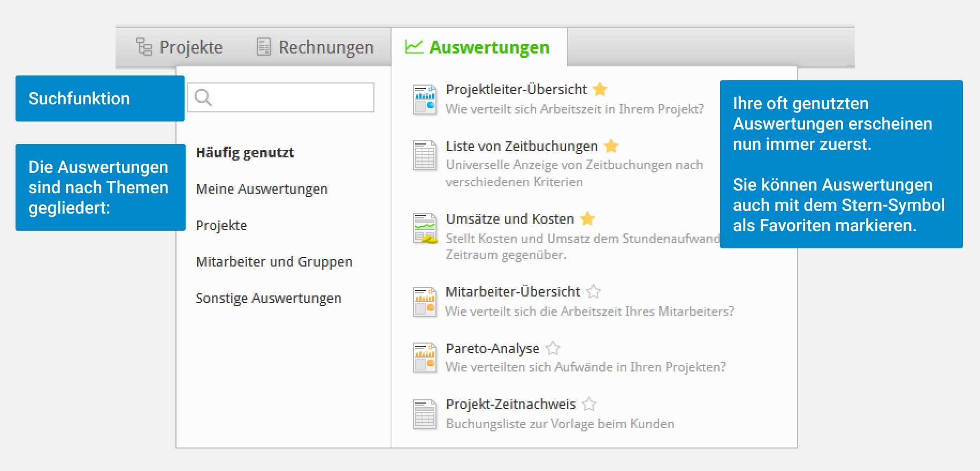The height and width of the screenshot is (471, 980).
Task: Click description 'Universelle Anzeige von Zeitbuchungen nach'
Action: (575, 165)
